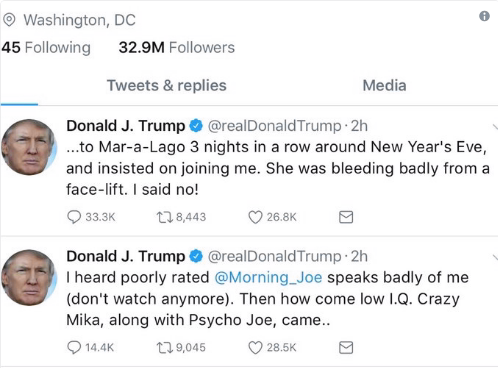This screenshot has width=498, height=368.
Task: Expand the second tweet's options chevron
Action: click(x=495, y=257)
